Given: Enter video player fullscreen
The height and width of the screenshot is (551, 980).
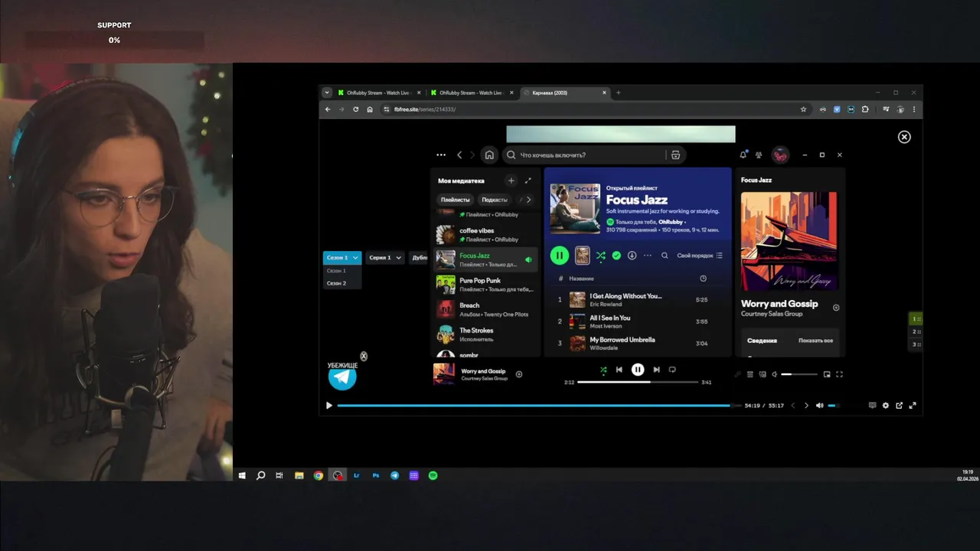Looking at the screenshot, I should 913,406.
